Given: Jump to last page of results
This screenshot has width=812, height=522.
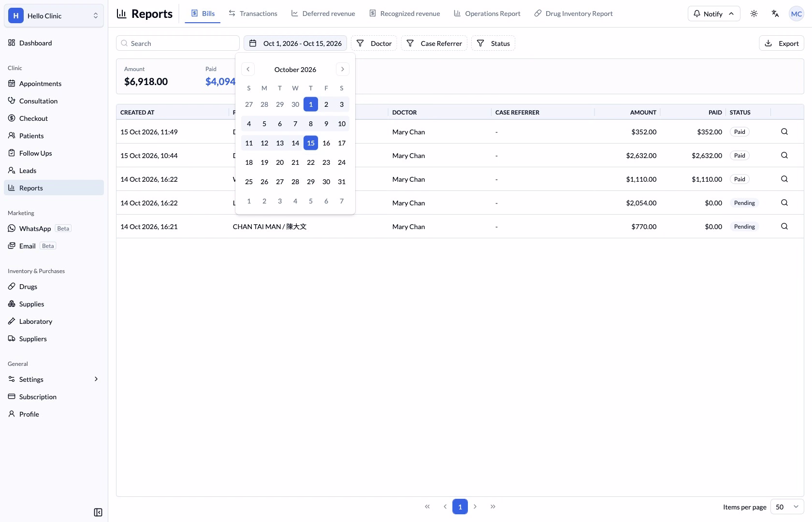Looking at the screenshot, I should (x=493, y=507).
